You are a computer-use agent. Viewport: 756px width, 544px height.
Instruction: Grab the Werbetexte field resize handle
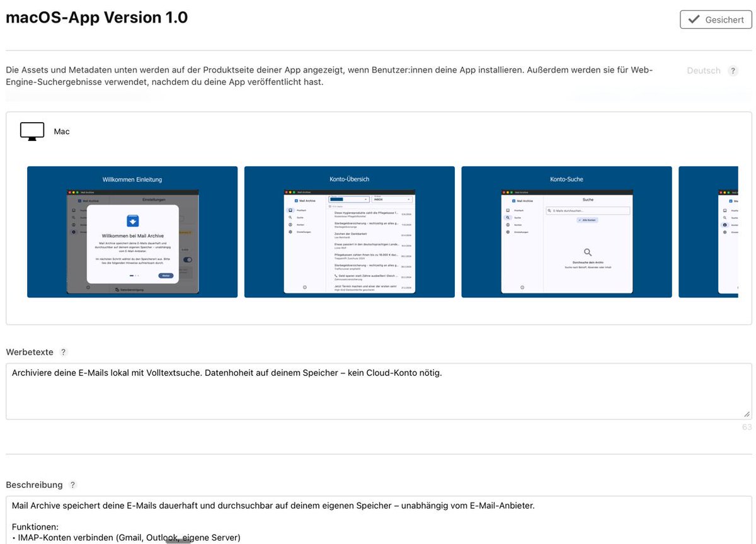point(747,414)
